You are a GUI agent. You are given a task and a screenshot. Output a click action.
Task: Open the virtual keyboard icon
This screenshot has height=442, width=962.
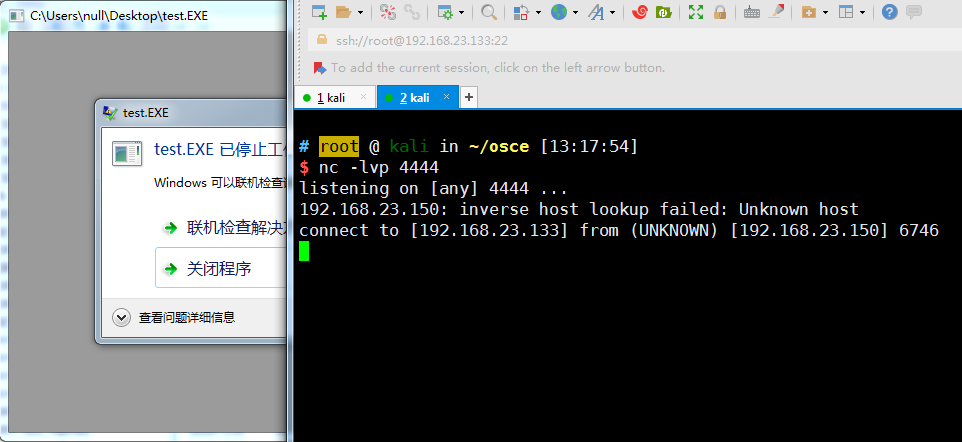[751, 12]
